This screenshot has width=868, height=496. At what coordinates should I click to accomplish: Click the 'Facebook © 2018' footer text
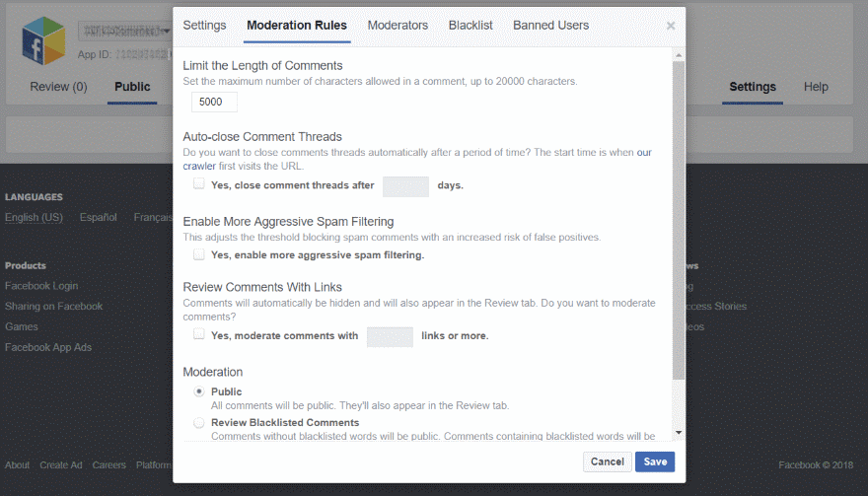816,465
